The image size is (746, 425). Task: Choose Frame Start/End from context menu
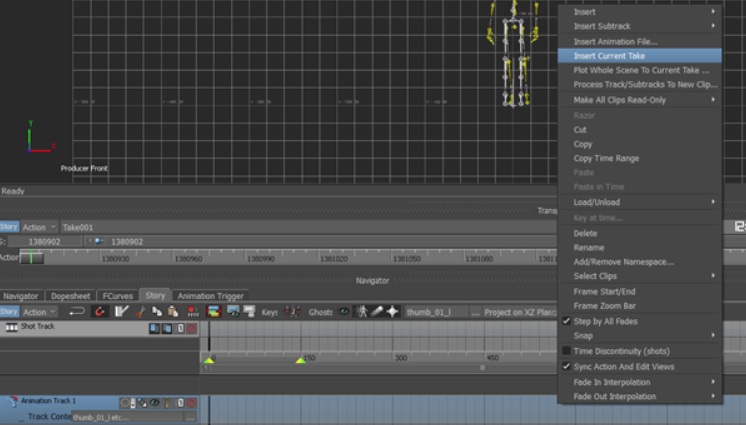(640, 291)
